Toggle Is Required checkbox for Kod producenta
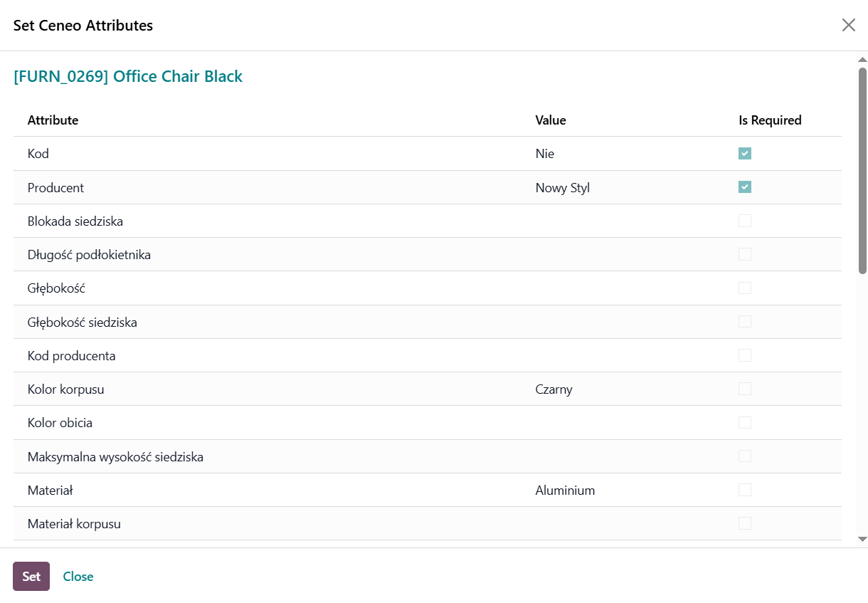This screenshot has height=603, width=868. [x=745, y=355]
